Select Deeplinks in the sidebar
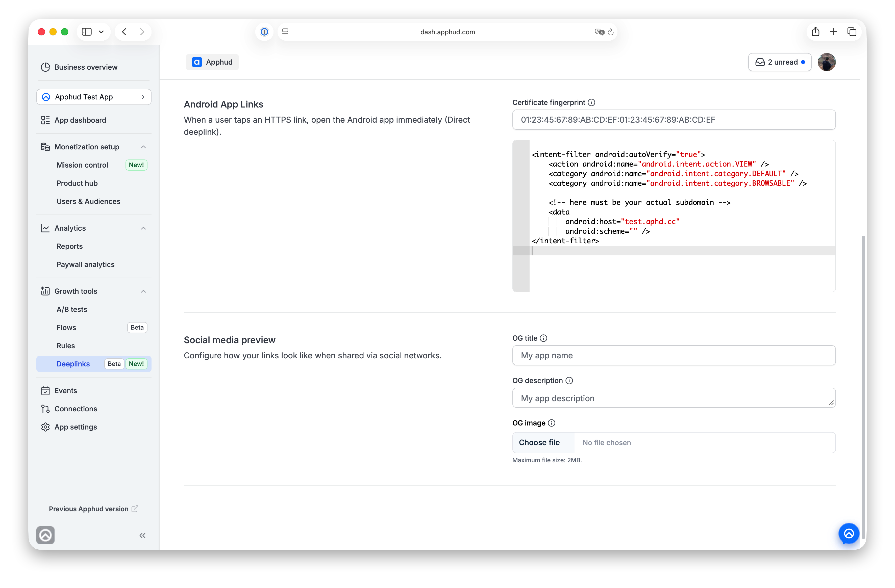The image size is (895, 588). (x=94, y=364)
